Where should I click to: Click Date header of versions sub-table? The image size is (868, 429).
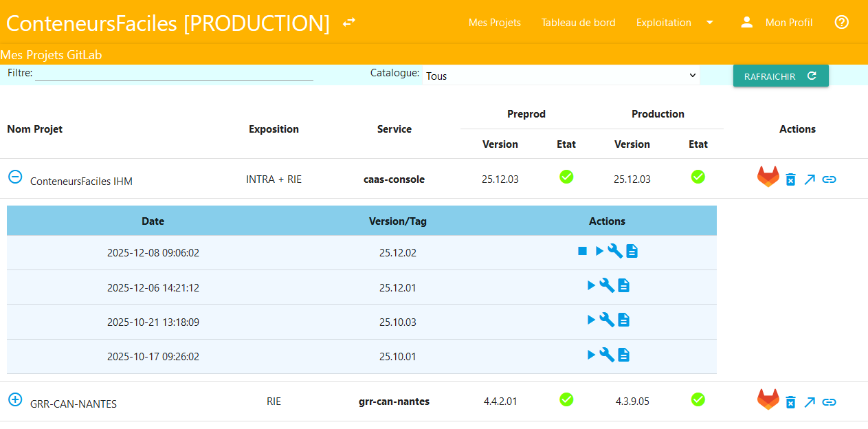click(153, 221)
